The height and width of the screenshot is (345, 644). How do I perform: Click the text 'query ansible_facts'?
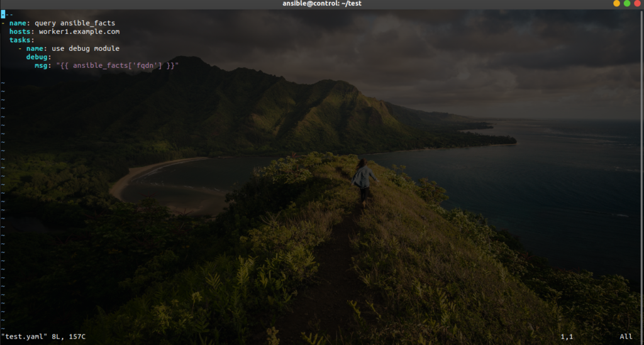(x=75, y=23)
